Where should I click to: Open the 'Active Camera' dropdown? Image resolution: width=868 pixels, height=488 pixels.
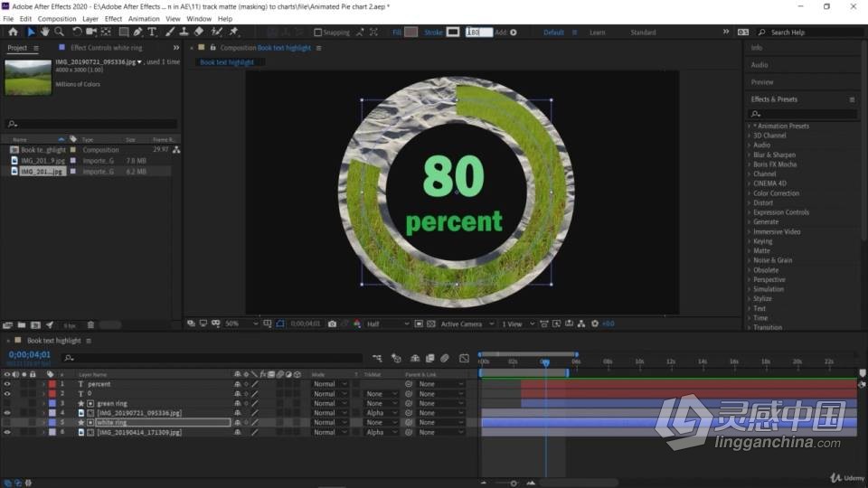(467, 324)
